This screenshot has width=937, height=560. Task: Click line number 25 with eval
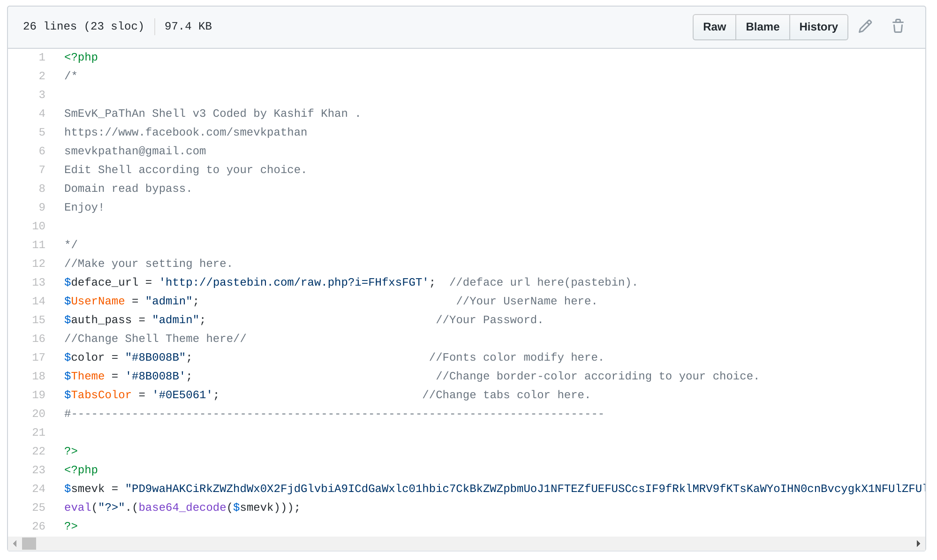(x=39, y=507)
